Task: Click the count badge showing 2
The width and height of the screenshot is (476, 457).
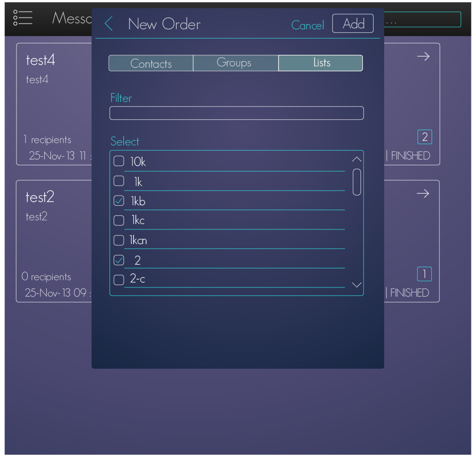Action: [424, 137]
